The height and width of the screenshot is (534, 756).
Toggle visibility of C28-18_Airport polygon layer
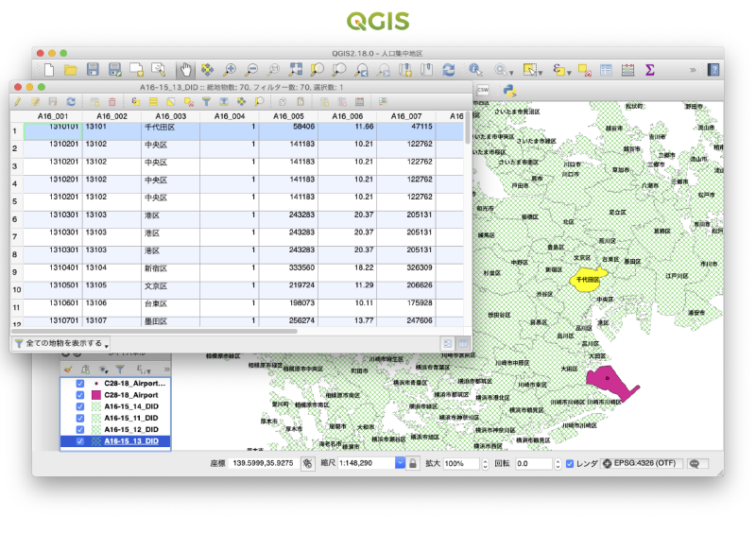click(x=80, y=395)
